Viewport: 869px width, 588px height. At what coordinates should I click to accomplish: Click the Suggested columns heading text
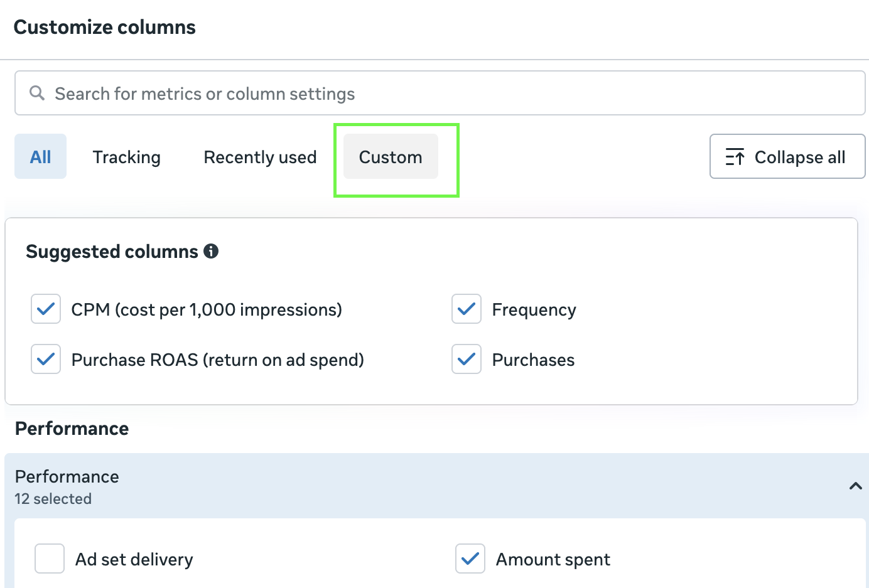coord(112,252)
